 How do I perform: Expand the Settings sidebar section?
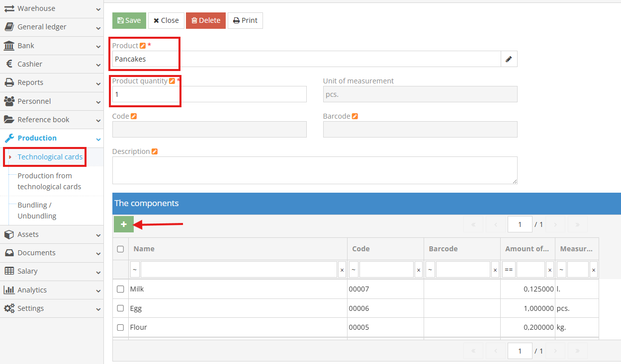[x=52, y=308]
